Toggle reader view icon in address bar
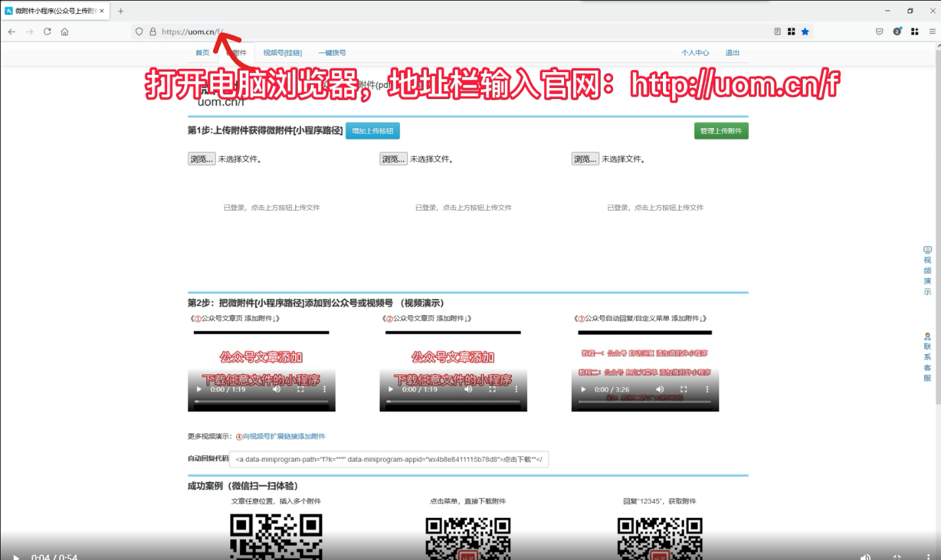The image size is (941, 560). [x=778, y=31]
